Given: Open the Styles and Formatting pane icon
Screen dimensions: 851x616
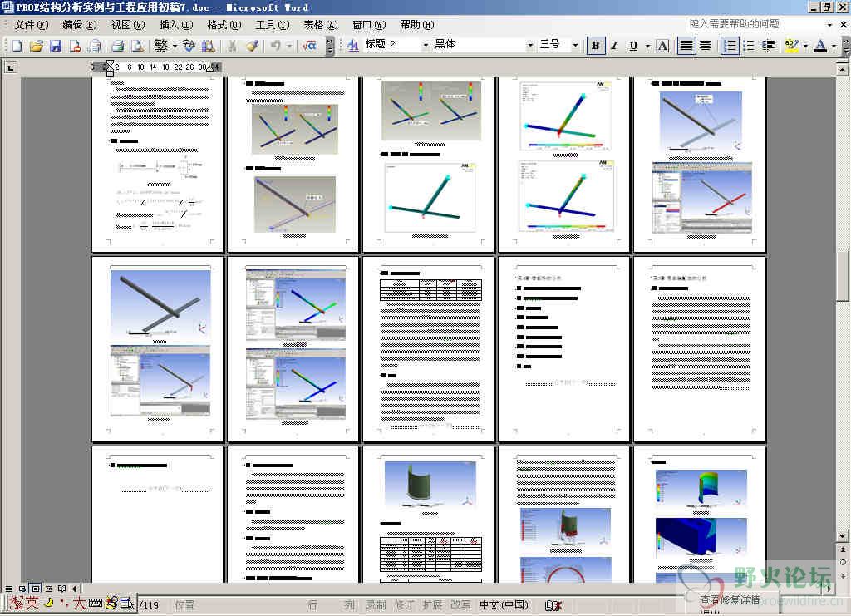Looking at the screenshot, I should (x=352, y=46).
